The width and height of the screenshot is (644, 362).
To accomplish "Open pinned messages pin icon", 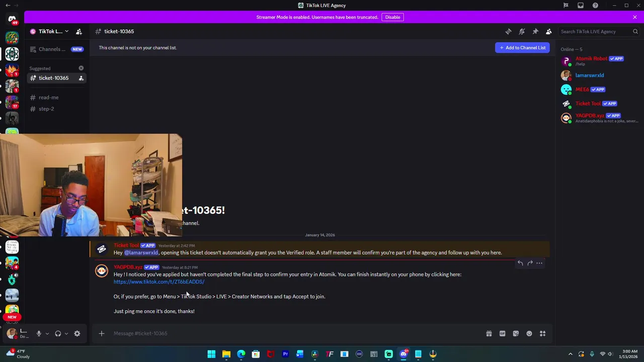I will (x=535, y=31).
